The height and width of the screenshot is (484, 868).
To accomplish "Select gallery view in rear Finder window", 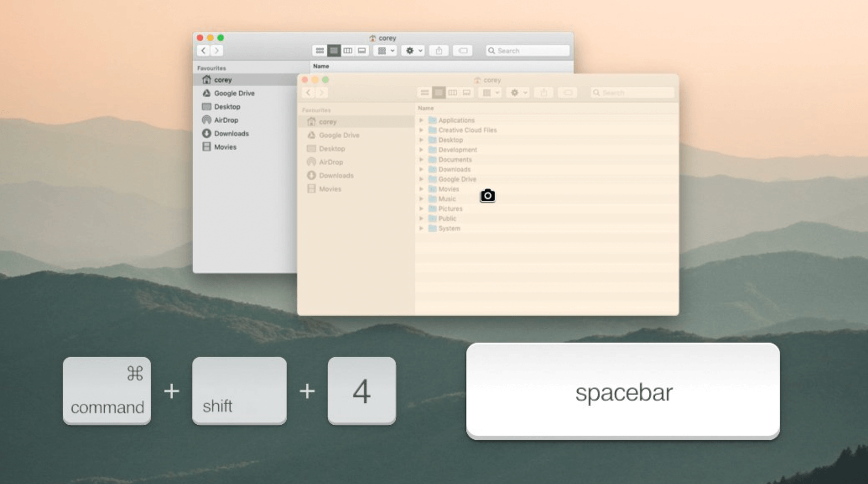I will 362,50.
